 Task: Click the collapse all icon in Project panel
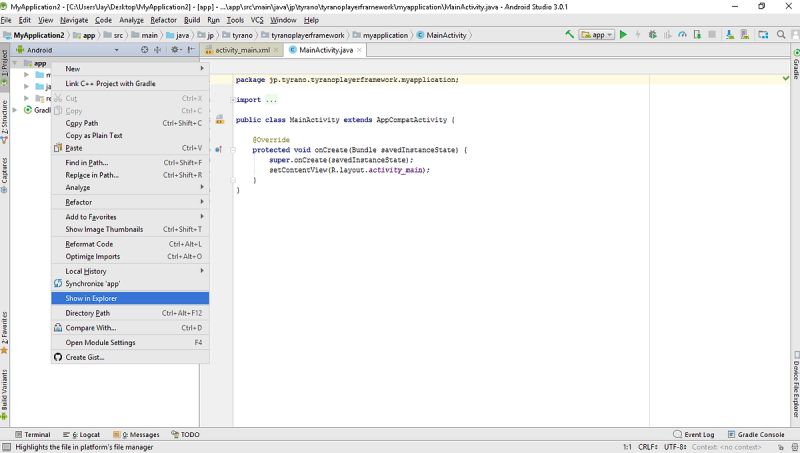[x=158, y=49]
